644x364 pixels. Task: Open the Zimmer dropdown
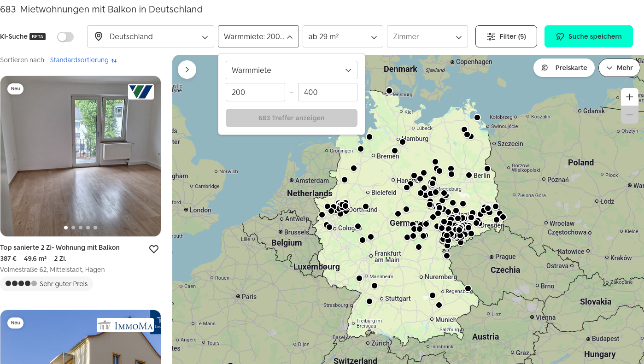[x=427, y=36]
